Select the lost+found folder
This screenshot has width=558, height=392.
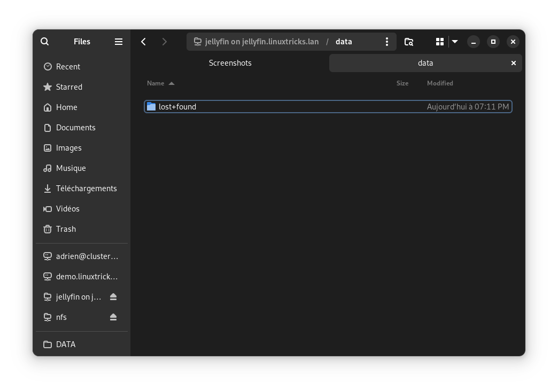[x=328, y=107]
